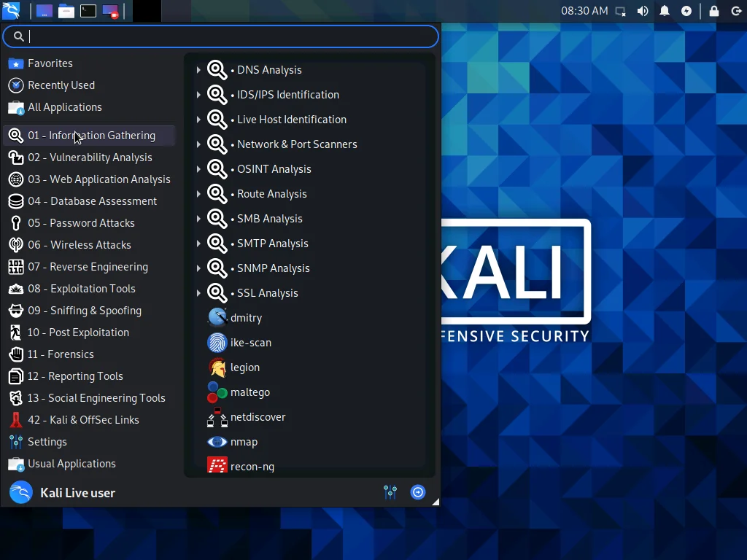This screenshot has width=747, height=560.
Task: Click the 42 - Kali & OffSec Links icon
Action: pyautogui.click(x=16, y=421)
